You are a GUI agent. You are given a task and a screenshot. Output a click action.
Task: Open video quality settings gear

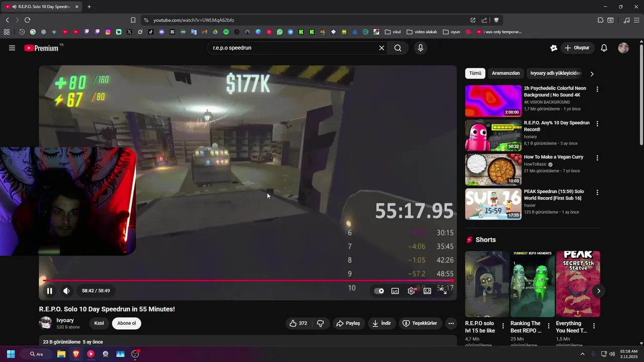pyautogui.click(x=411, y=291)
